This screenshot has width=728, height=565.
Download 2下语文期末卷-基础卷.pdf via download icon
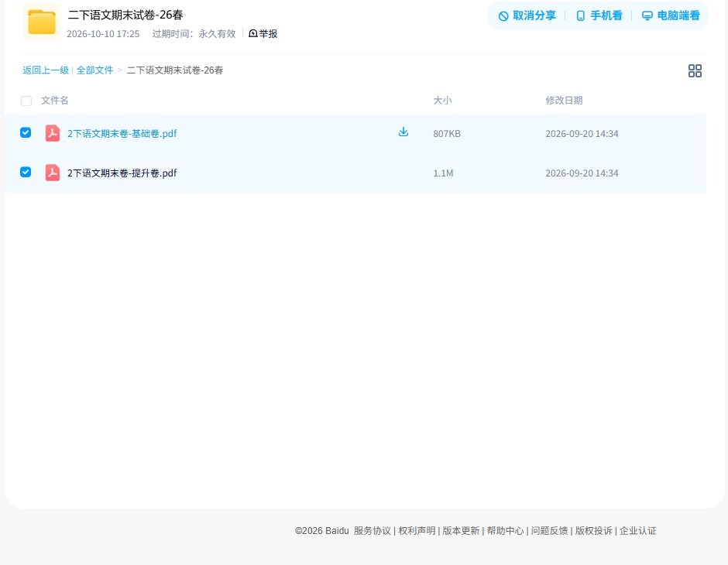[x=403, y=132]
